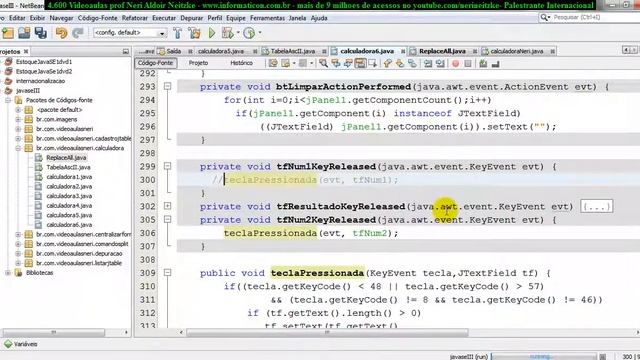Select TabelaAscII.java in project tree

68,167
